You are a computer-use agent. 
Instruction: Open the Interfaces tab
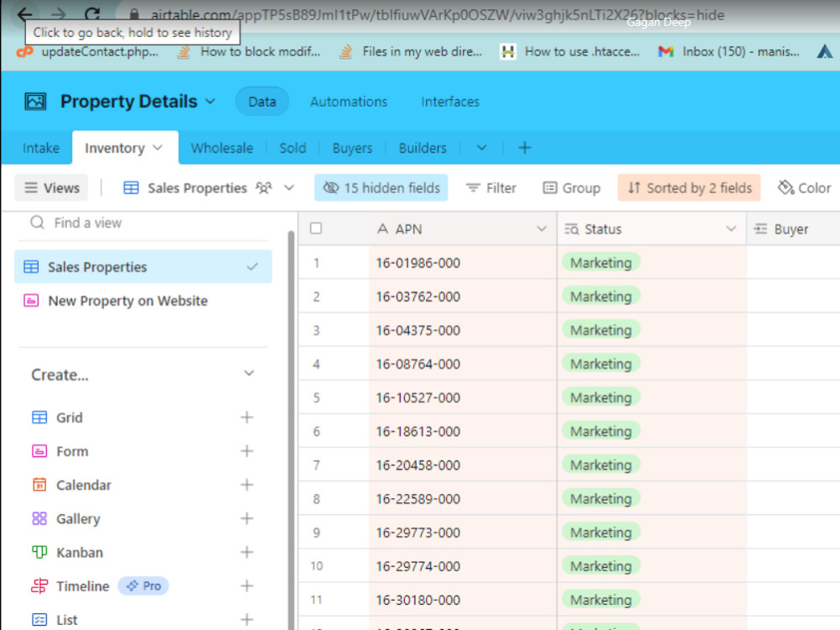450,102
